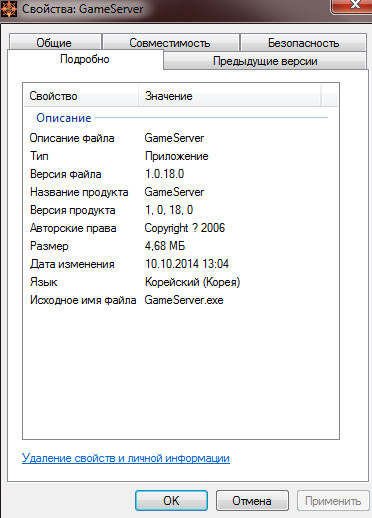Select the Подробно tab
372x518 pixels.
coord(85,59)
